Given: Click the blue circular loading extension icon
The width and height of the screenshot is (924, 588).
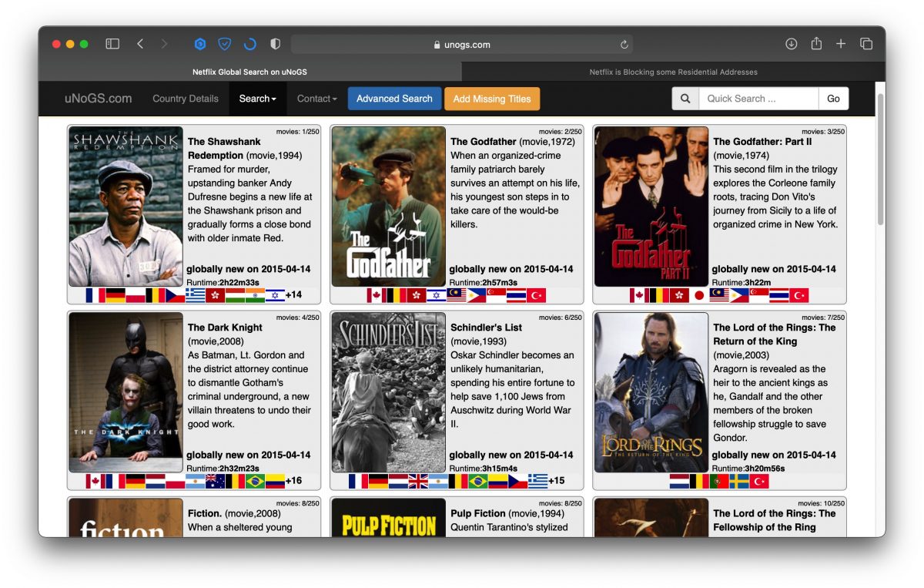Looking at the screenshot, I should (x=249, y=44).
